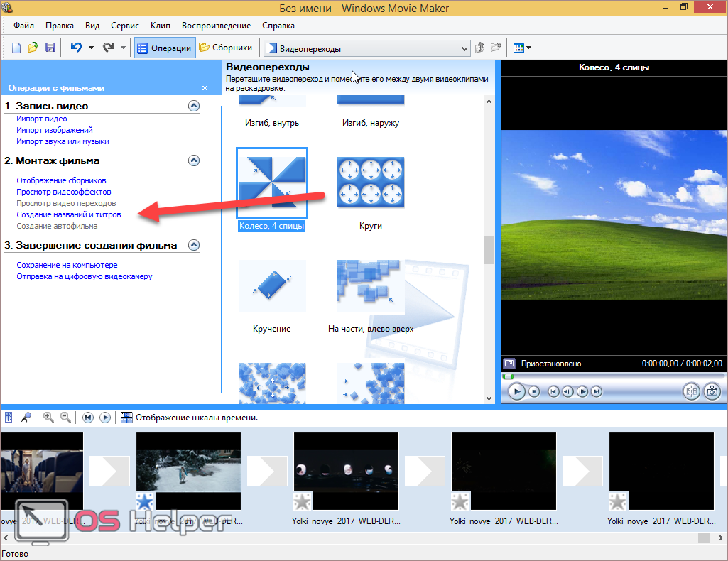Collapse the Монтаж фильма section

tap(194, 161)
